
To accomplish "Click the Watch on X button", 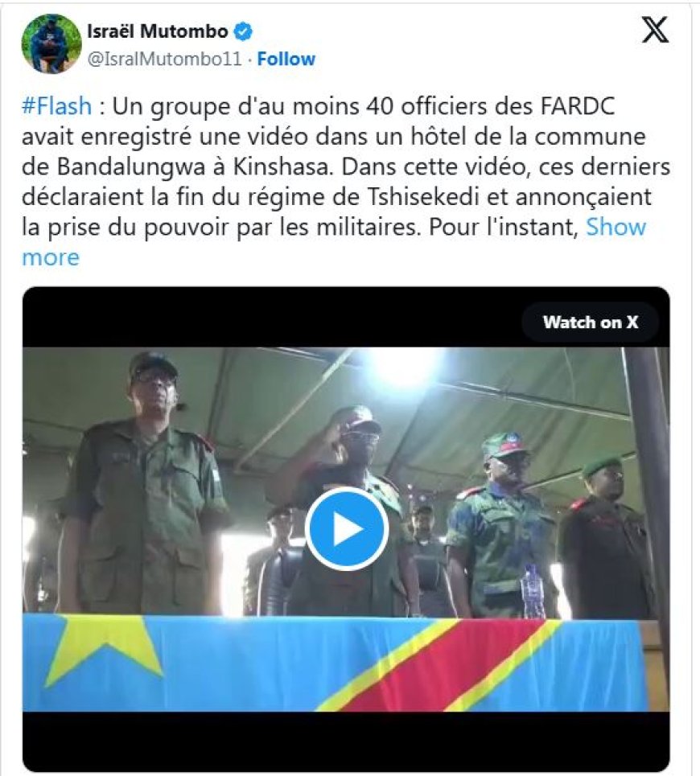I will (590, 322).
